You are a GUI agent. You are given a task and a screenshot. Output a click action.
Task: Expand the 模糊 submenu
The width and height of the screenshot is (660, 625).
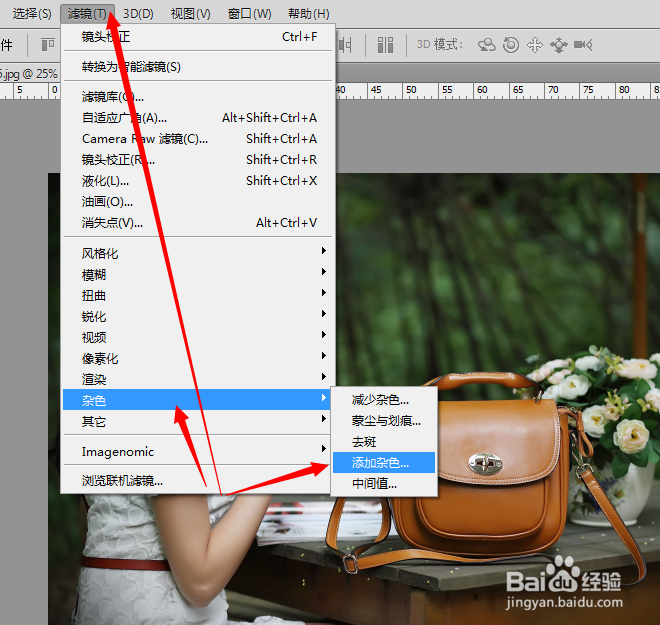tap(198, 274)
